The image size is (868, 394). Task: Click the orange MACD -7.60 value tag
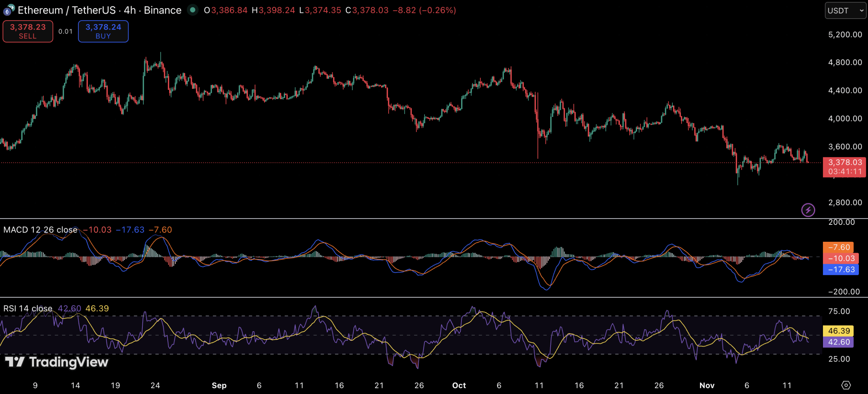tap(839, 247)
